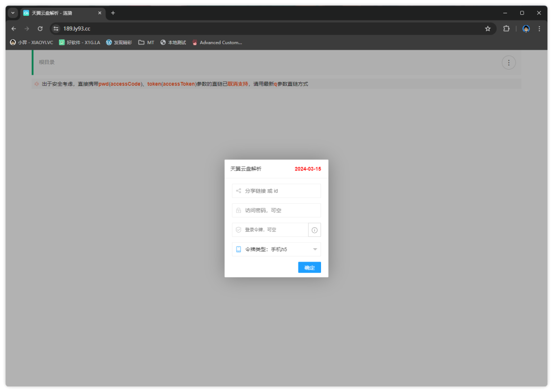Click the browser forward arrow
This screenshot has width=553, height=392.
[x=27, y=29]
